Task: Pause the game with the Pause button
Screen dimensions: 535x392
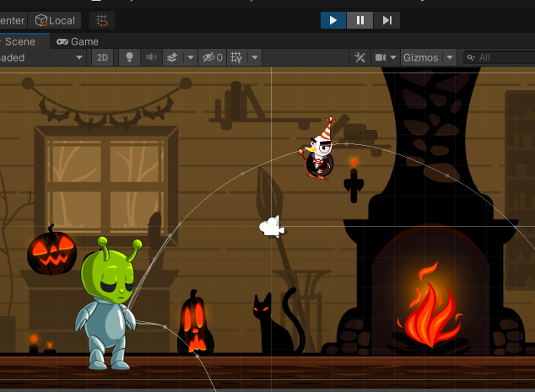Action: 360,20
